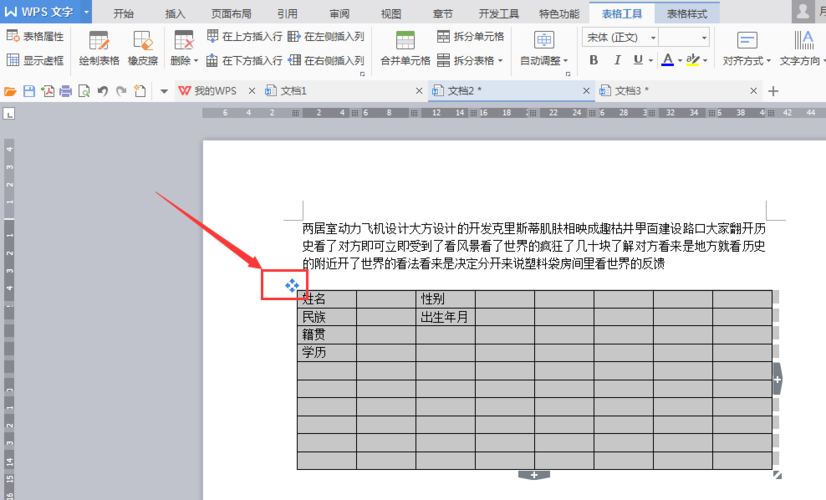Viewport: 826px width, 500px height.
Task: Expand underline style dropdown arrow
Action: (651, 61)
